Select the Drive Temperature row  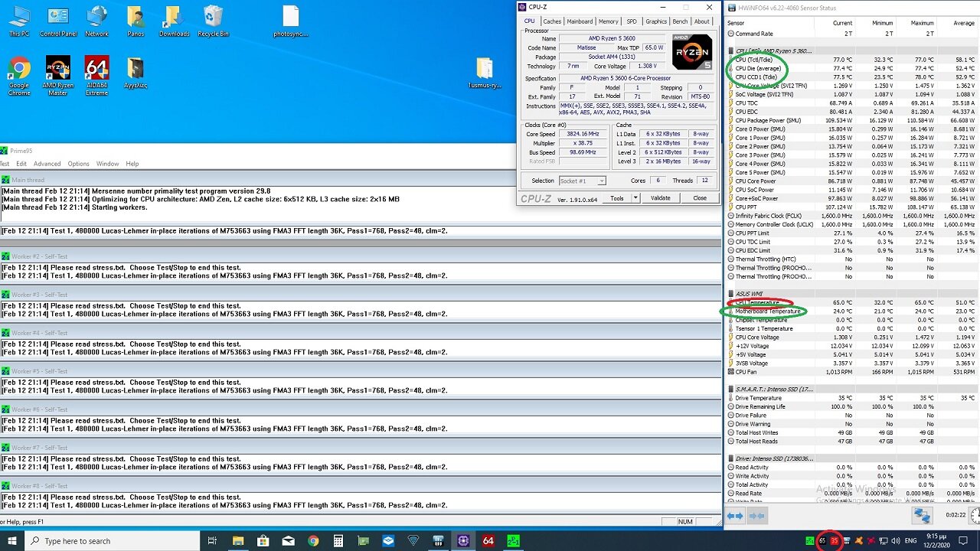pos(851,398)
